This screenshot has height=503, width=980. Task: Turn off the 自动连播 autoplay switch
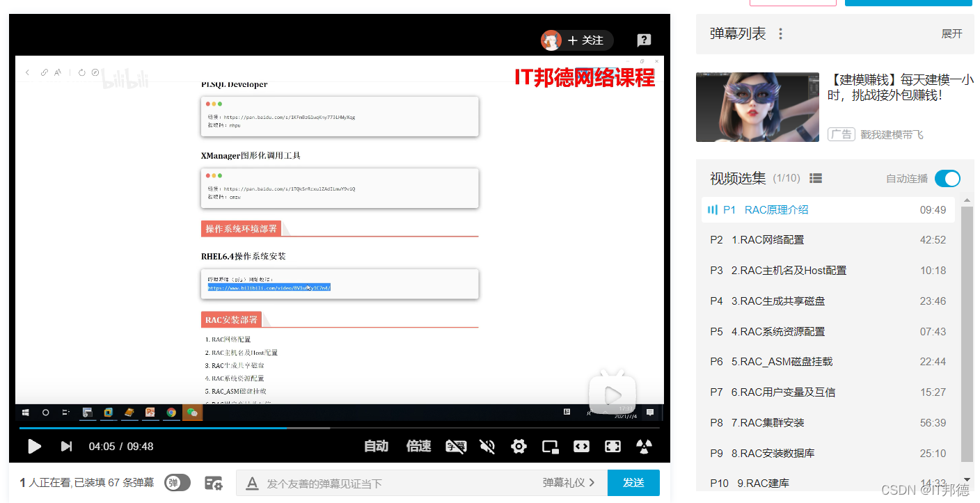947,179
